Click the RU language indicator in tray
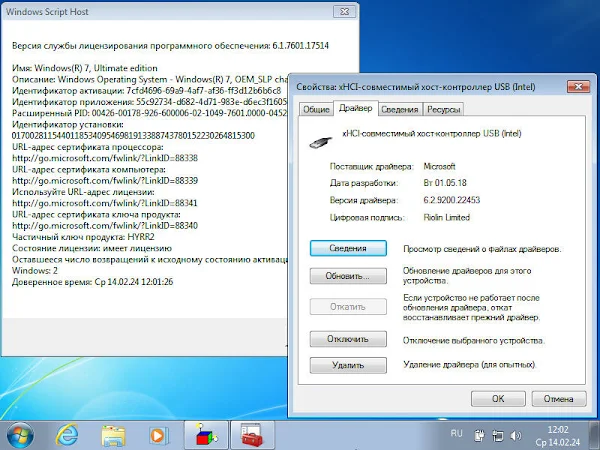Image resolution: width=600 pixels, height=450 pixels. coord(456,433)
